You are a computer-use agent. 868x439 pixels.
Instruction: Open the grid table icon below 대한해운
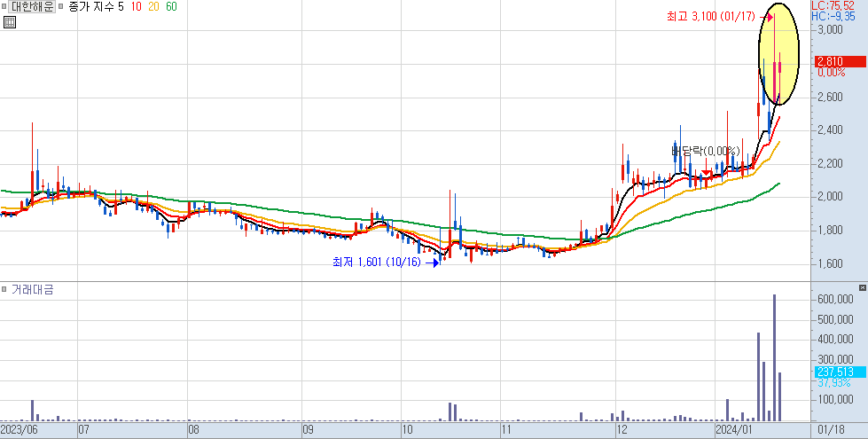click(x=10, y=22)
